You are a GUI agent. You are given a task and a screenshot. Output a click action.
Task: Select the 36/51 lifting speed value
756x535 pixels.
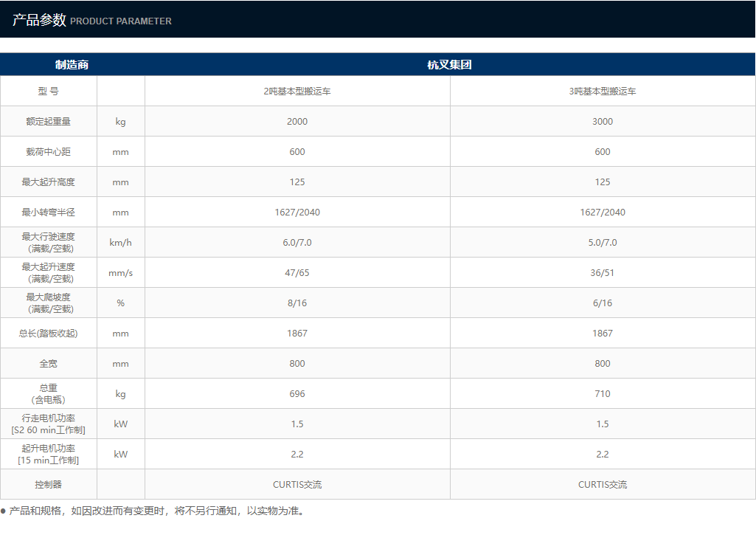pyautogui.click(x=602, y=273)
